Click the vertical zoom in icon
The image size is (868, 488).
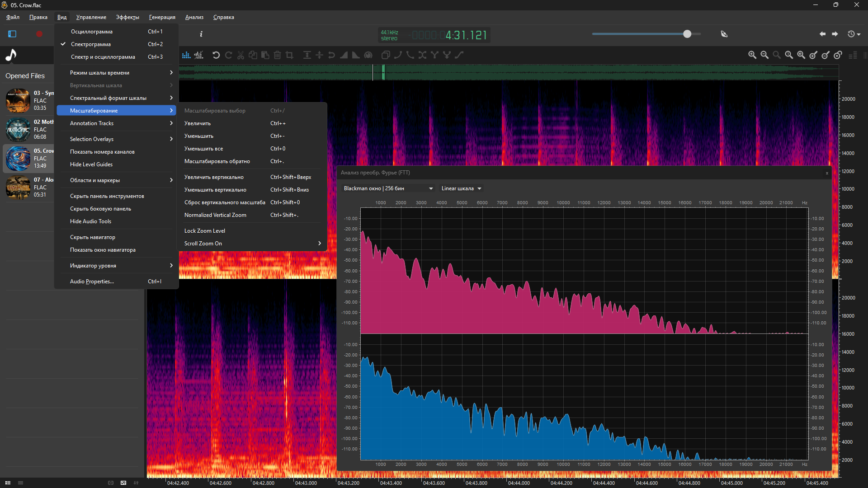[x=813, y=55]
